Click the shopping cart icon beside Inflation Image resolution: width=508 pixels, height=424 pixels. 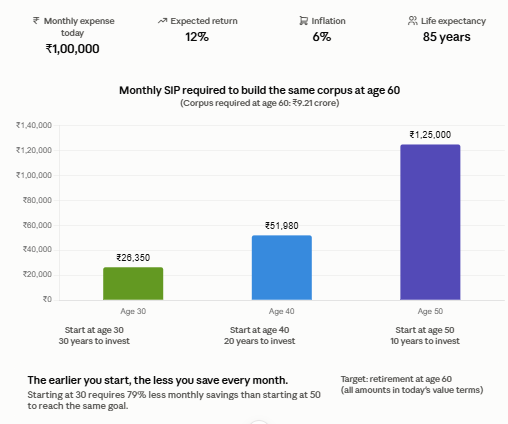coord(303,21)
